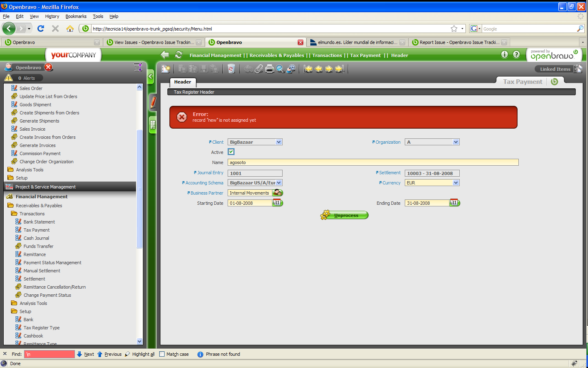Open the Business Partner selector icon

(278, 193)
